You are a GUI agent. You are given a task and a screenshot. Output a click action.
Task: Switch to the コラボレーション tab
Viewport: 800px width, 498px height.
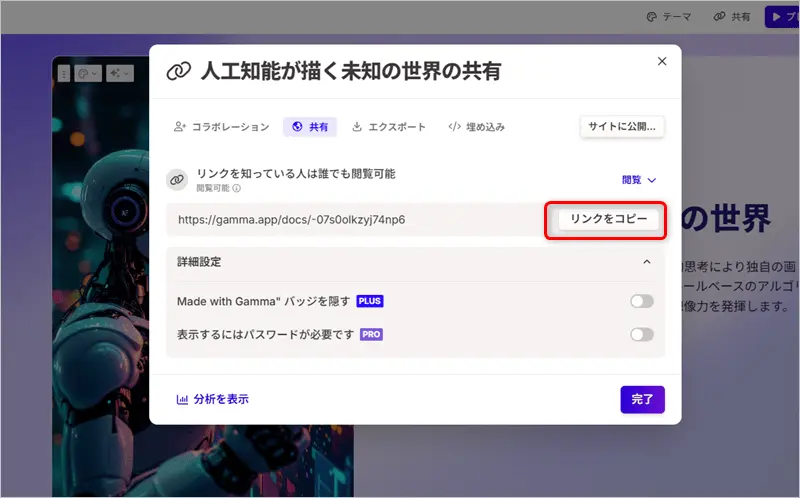(221, 127)
